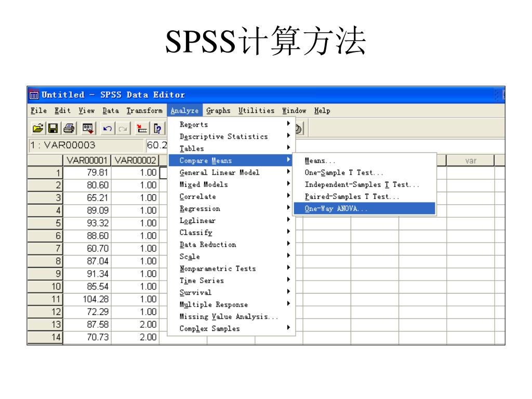Open the Help menu
The width and height of the screenshot is (532, 399).
[x=322, y=111]
